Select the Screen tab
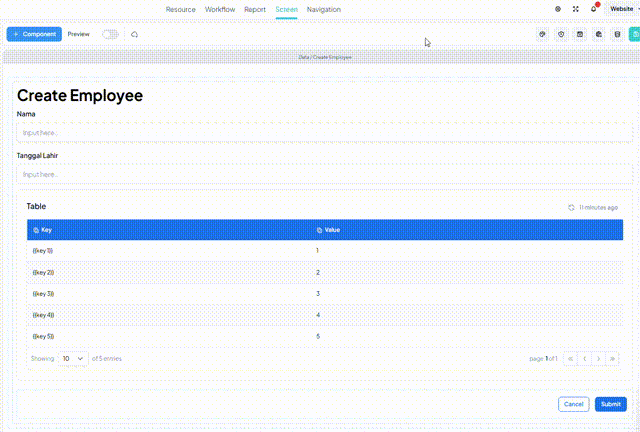 286,9
